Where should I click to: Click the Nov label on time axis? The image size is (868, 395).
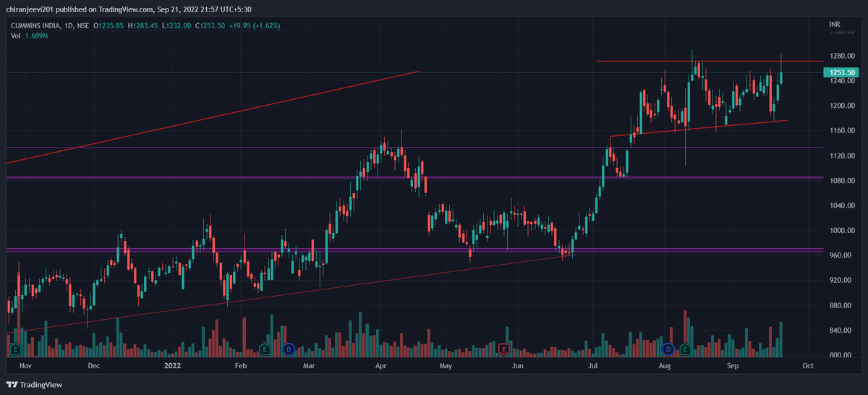pyautogui.click(x=25, y=366)
